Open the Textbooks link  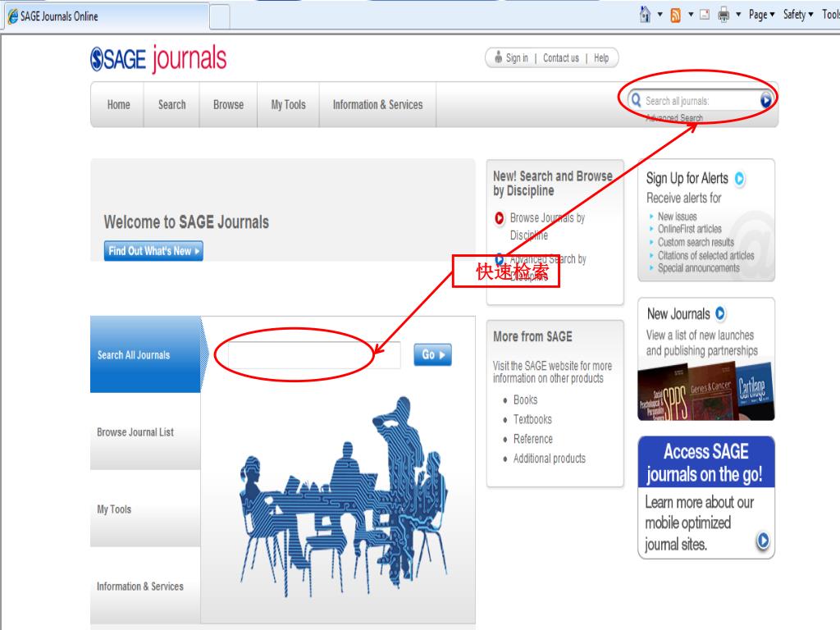532,419
